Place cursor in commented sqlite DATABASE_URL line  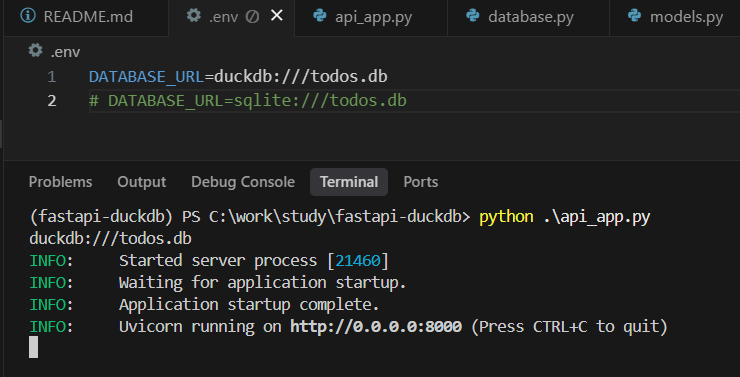coord(248,101)
